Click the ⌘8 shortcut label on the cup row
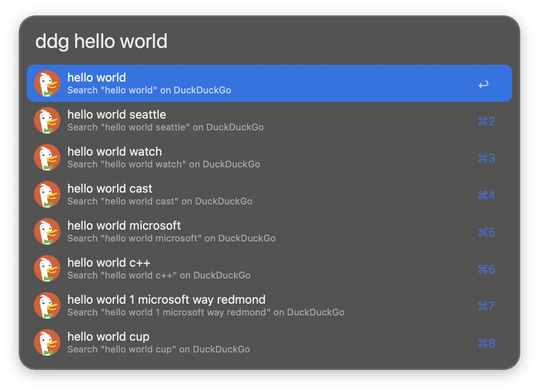Image resolution: width=539 pixels, height=392 pixels. pyautogui.click(x=486, y=343)
